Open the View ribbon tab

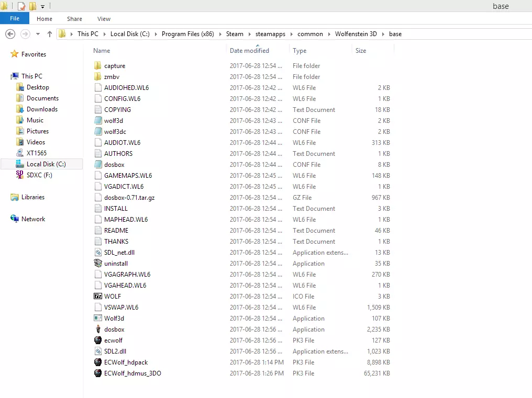coord(104,19)
